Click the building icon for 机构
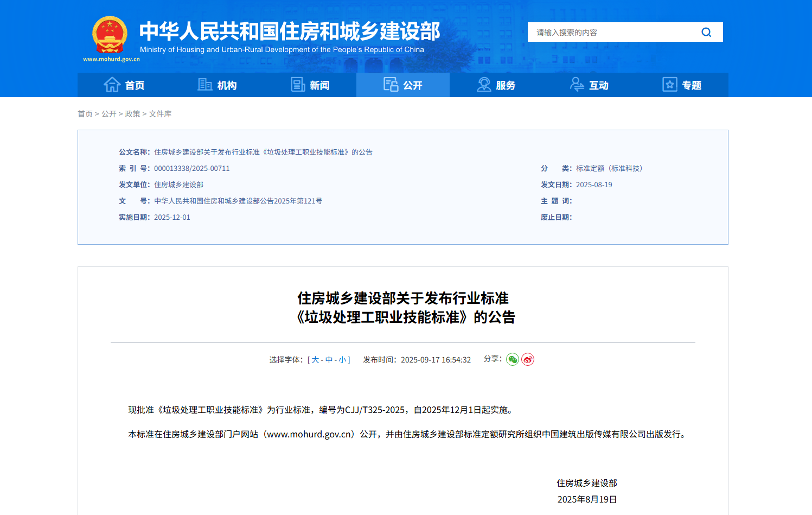This screenshot has height=515, width=812. point(204,85)
